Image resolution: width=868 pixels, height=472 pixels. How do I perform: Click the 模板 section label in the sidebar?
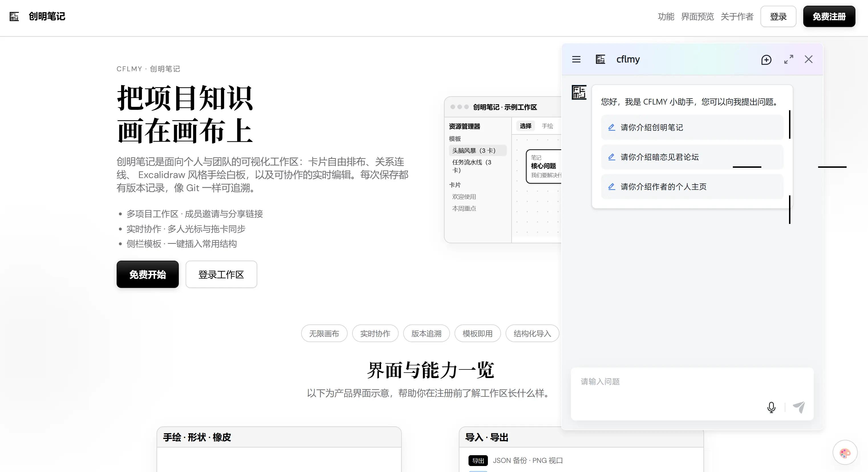[455, 139]
